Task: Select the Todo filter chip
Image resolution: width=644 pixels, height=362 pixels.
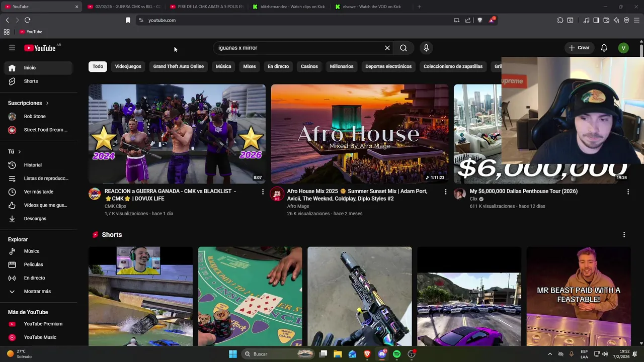Action: click(98, 66)
